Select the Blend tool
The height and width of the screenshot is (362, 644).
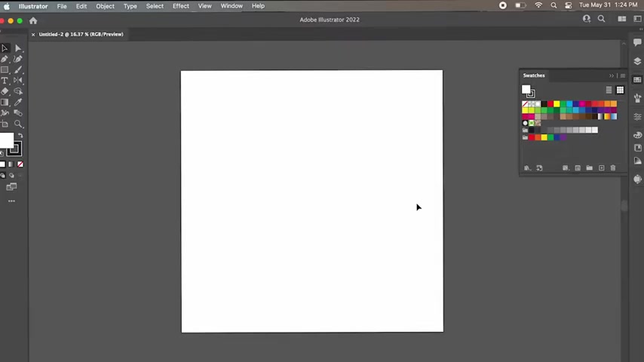point(18,113)
